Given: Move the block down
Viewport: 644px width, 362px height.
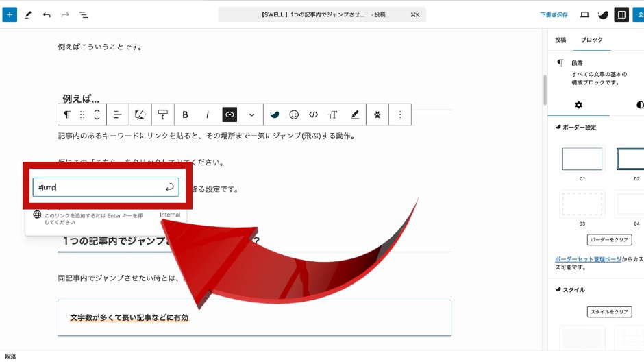Looking at the screenshot, I should (97, 119).
